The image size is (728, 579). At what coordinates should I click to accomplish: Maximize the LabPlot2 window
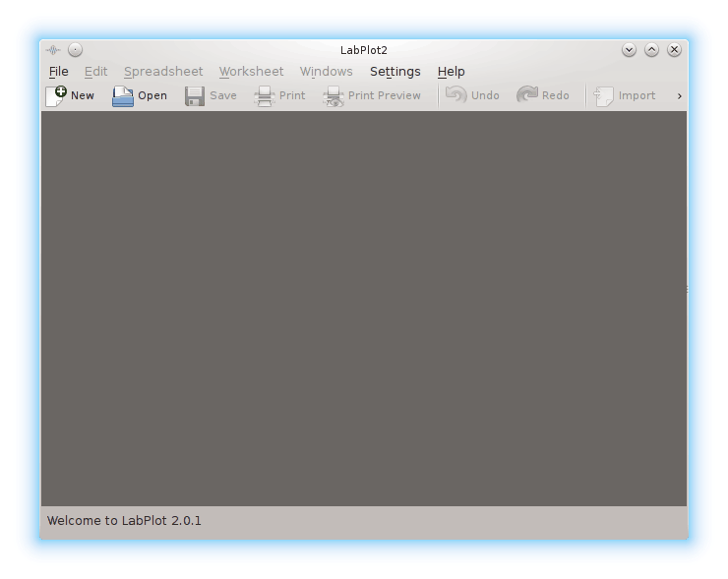click(652, 50)
